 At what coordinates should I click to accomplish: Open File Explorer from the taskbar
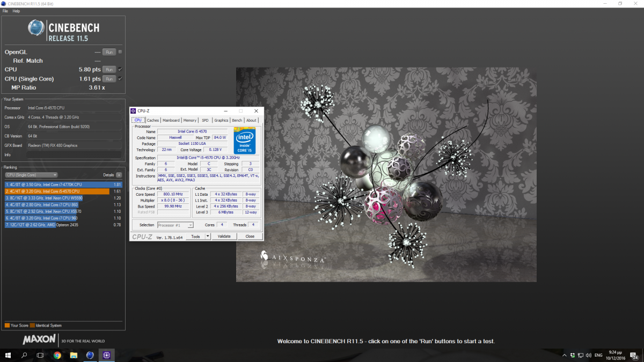(74, 355)
